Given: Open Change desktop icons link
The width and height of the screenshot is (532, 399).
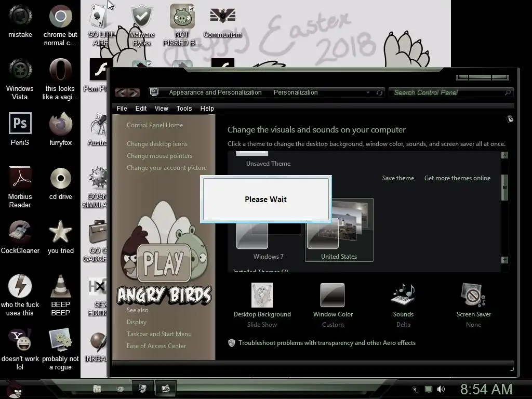Looking at the screenshot, I should pos(157,144).
